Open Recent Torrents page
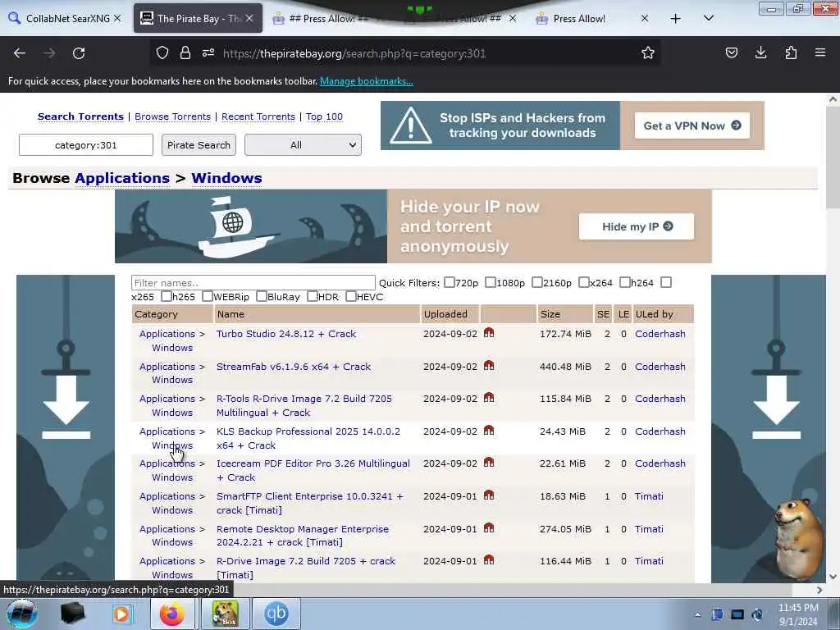840x630 pixels. point(258,116)
